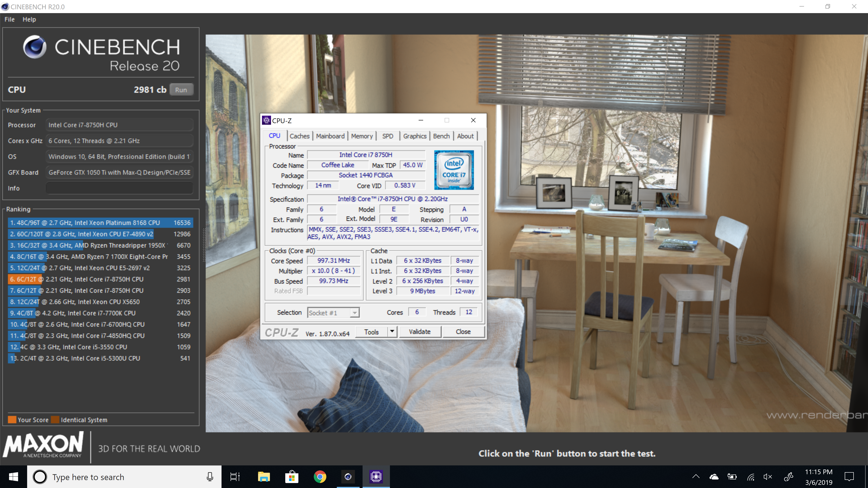Select ranking row Intel Core i5-5300U CPU
Viewport: 868px width, 488px height.
click(100, 358)
